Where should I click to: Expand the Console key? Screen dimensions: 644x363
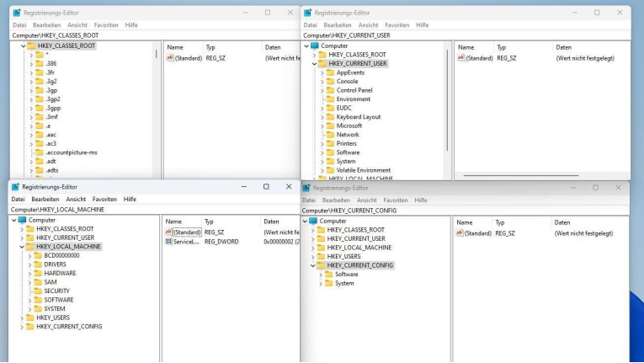(322, 82)
